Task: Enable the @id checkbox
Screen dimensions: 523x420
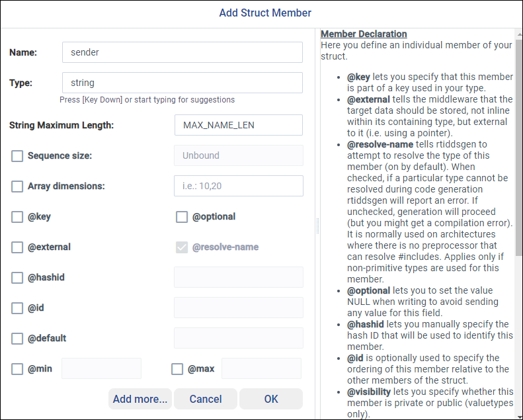Action: click(x=17, y=308)
